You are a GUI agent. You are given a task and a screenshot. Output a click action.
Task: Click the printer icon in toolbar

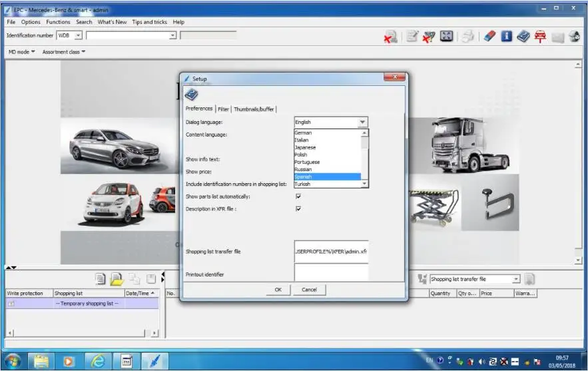click(469, 37)
